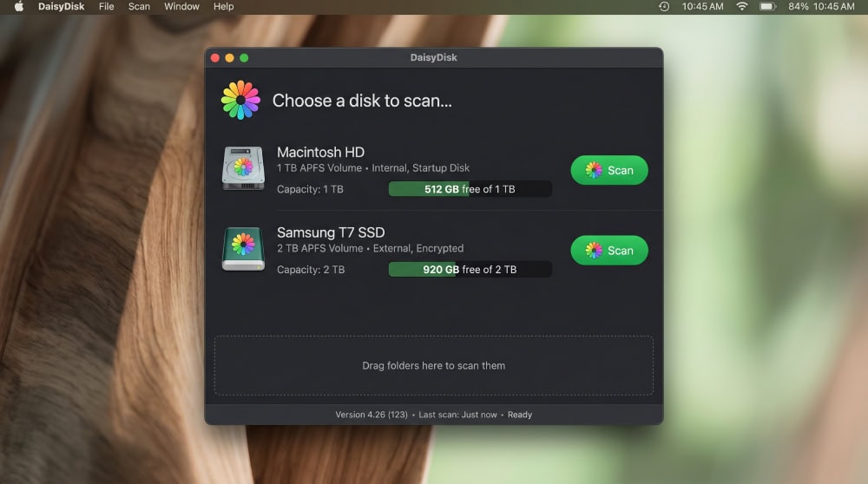Viewport: 868px width, 484px height.
Task: Click the Wi-Fi status icon
Action: coord(742,7)
